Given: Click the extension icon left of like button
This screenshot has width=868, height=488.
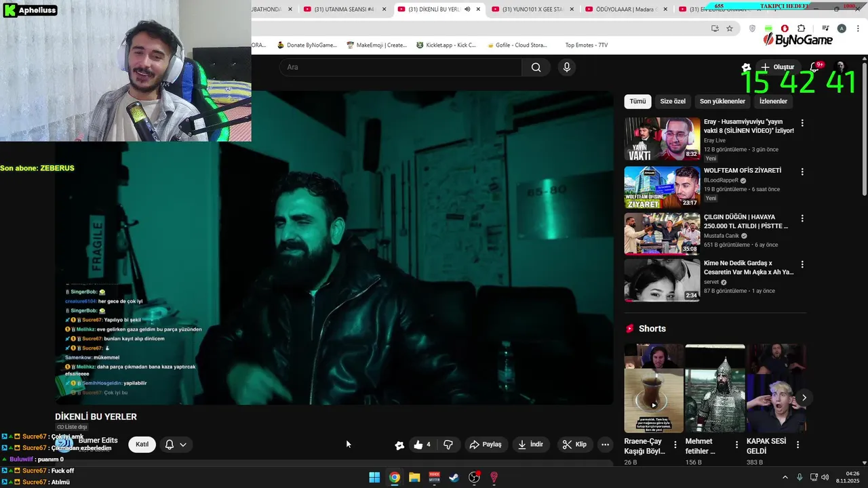Looking at the screenshot, I should [x=399, y=445].
